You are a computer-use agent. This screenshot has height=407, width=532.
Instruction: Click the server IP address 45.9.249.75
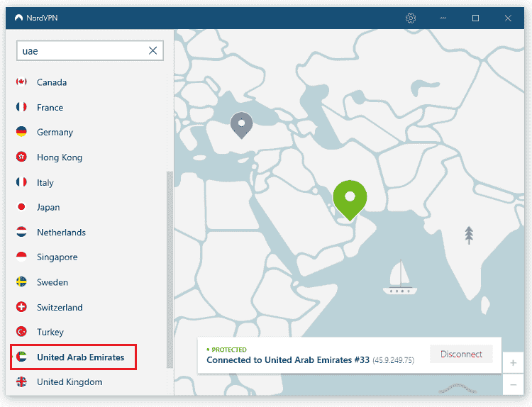[x=394, y=360]
